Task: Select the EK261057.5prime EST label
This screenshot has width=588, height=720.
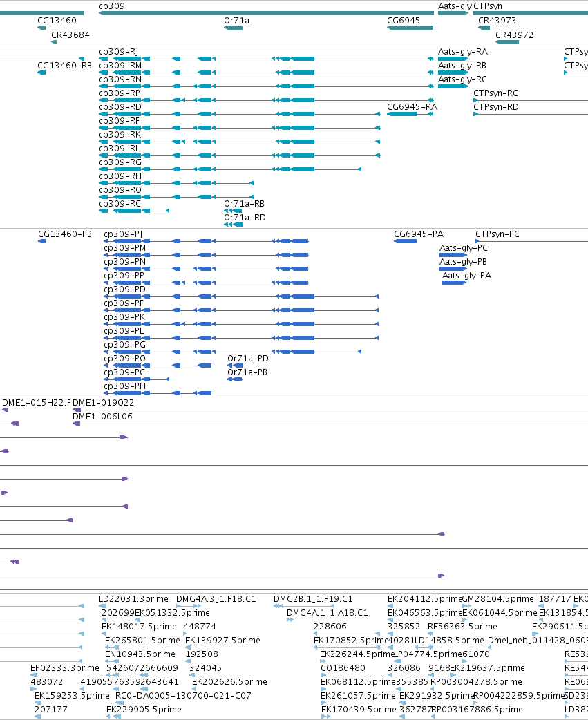Action: 358,695
